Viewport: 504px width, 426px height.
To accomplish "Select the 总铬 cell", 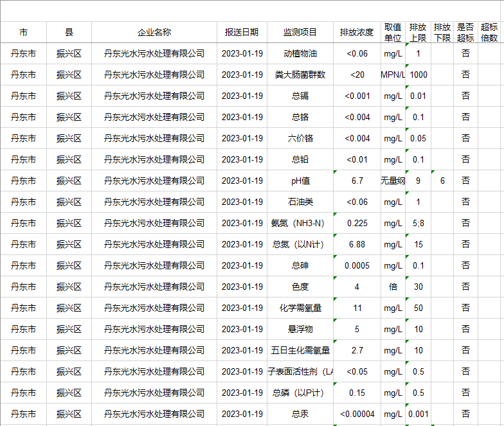I will pos(300,117).
